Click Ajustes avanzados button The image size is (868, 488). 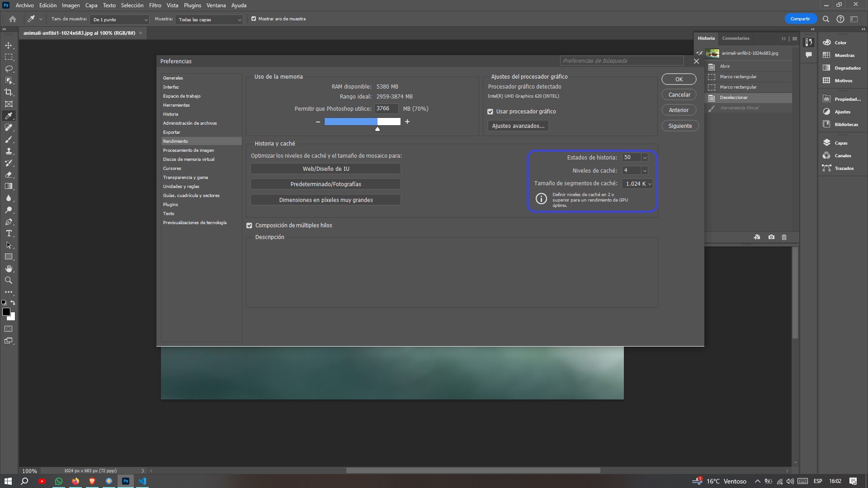click(x=518, y=126)
